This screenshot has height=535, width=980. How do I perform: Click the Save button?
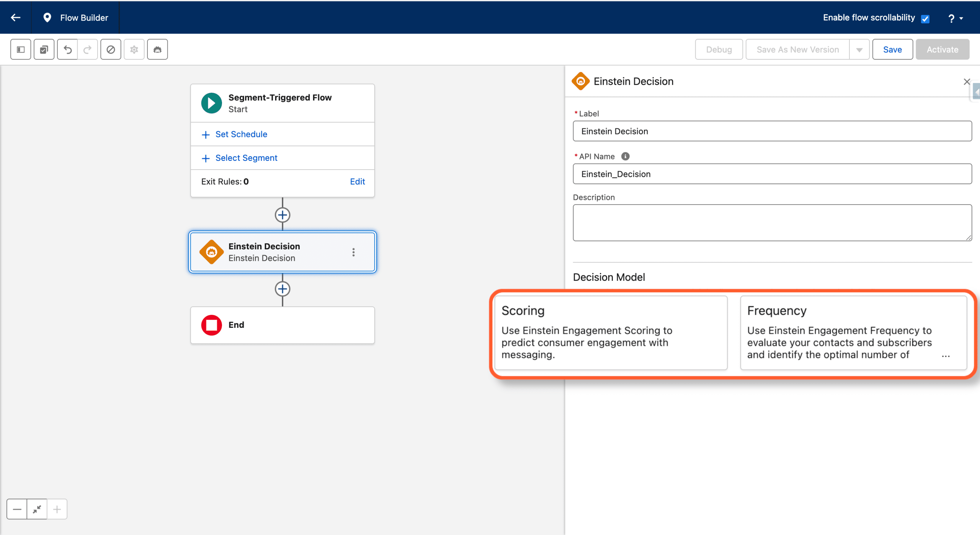tap(892, 49)
